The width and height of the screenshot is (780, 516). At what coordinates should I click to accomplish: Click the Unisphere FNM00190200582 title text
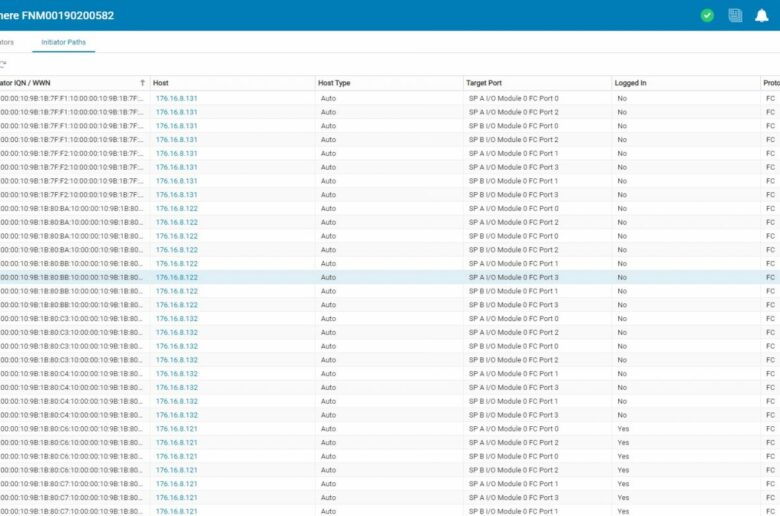pos(56,15)
